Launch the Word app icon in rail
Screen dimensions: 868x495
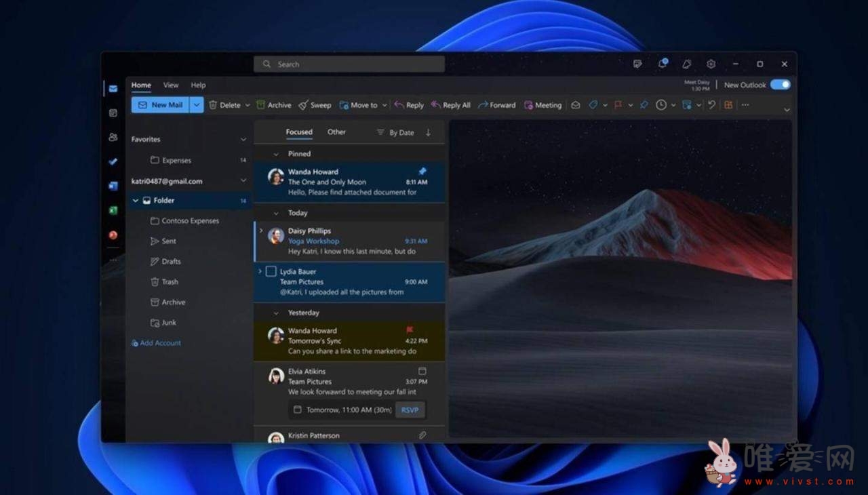pyautogui.click(x=113, y=186)
